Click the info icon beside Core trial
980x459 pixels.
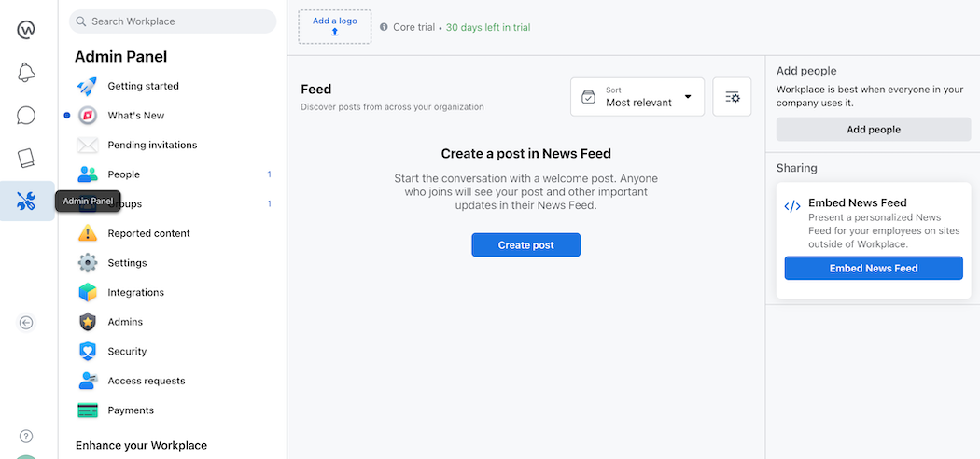pos(384,27)
